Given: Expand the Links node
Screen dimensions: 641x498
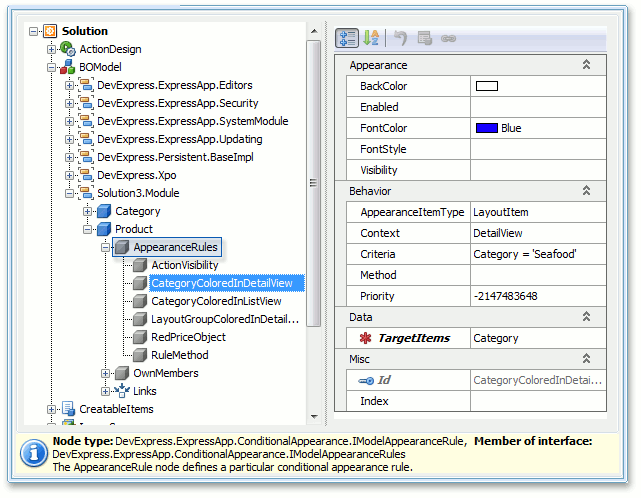Looking at the screenshot, I should pyautogui.click(x=105, y=391).
